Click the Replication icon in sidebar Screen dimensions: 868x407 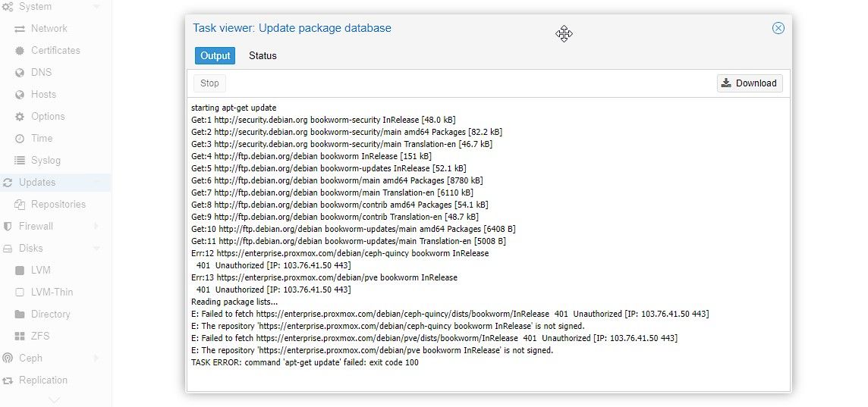click(x=8, y=380)
